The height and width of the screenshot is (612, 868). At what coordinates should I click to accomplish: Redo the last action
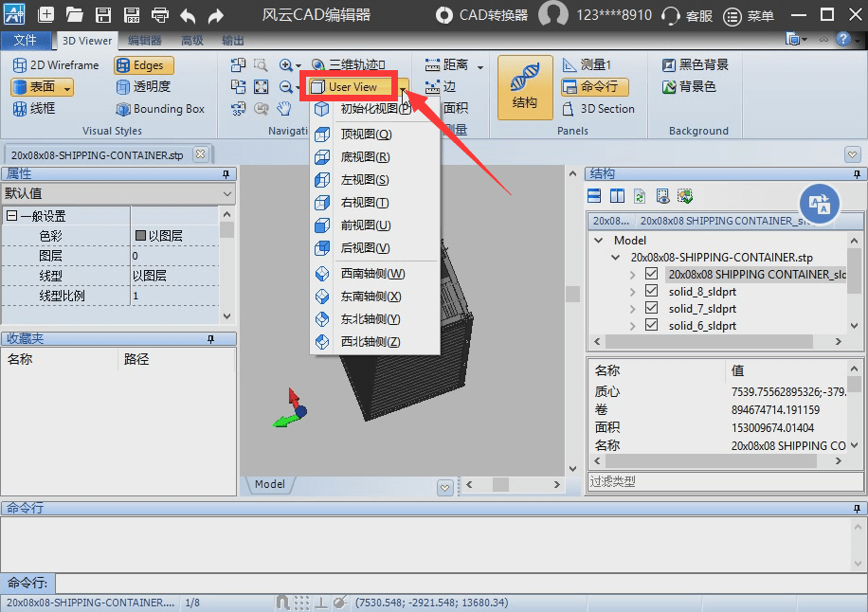click(x=216, y=15)
